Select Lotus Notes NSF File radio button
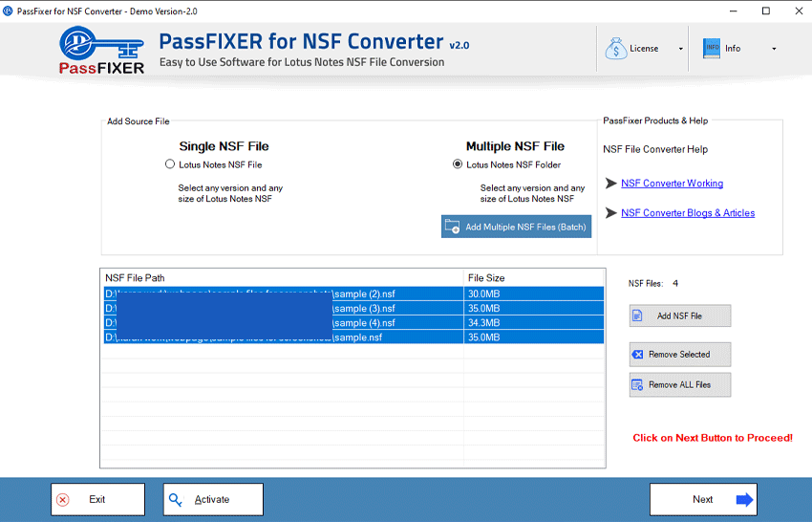Image resolution: width=812 pixels, height=522 pixels. click(x=170, y=164)
